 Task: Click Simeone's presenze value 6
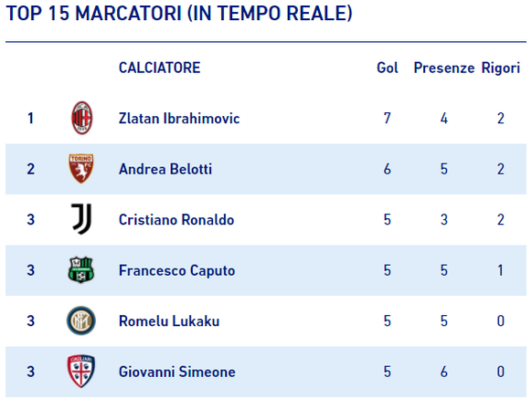coord(443,372)
